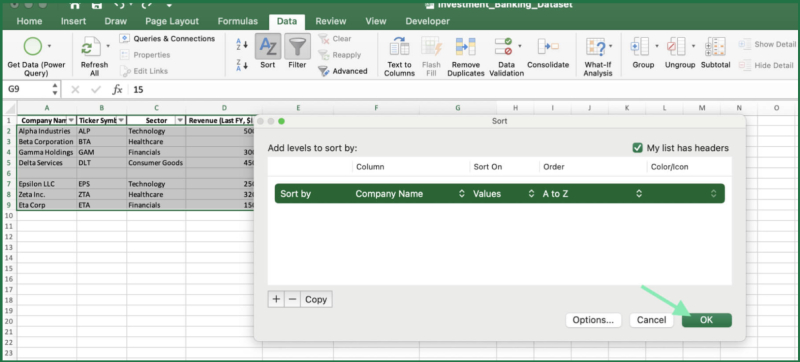Click Cancel in Sort dialog
Viewport: 800px width, 362px height.
pos(652,320)
